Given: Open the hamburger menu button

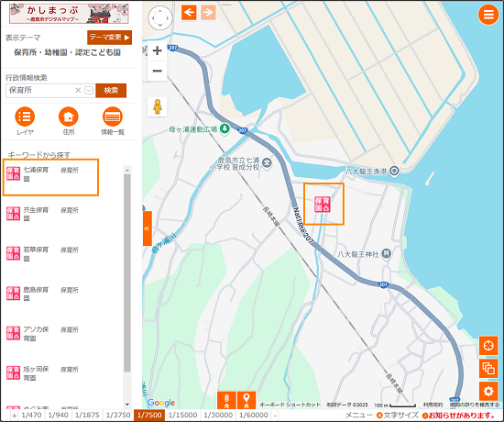Looking at the screenshot, I should [x=488, y=15].
